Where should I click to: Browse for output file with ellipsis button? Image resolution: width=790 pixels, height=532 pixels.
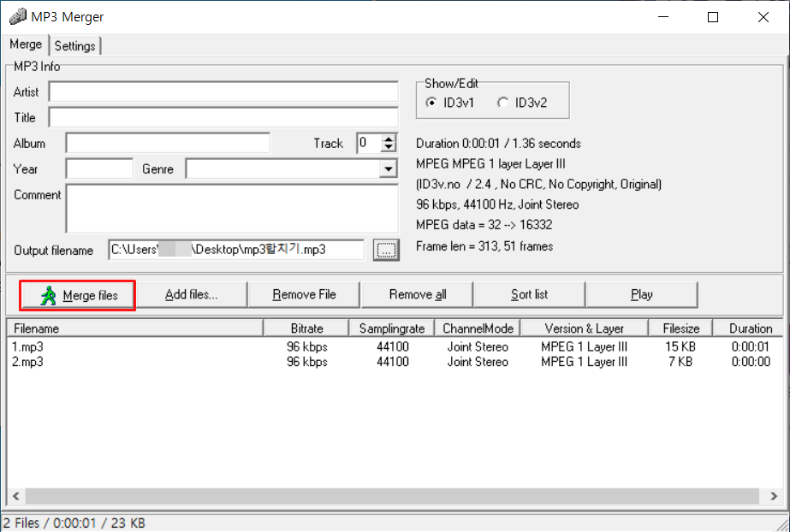click(386, 250)
